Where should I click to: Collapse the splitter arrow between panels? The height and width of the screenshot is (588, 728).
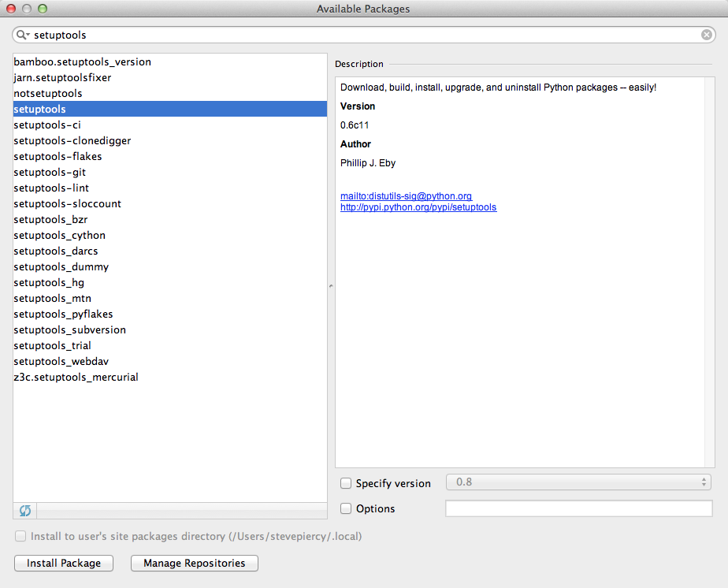click(x=331, y=286)
